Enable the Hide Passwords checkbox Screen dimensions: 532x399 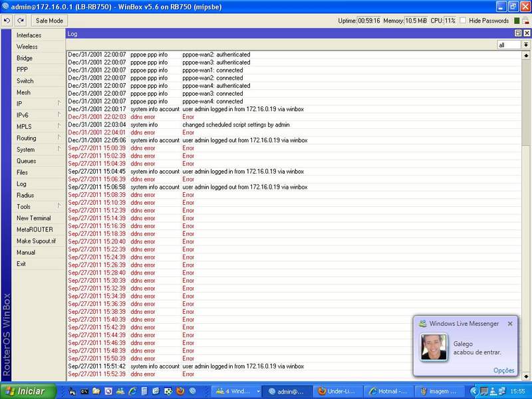pos(463,21)
